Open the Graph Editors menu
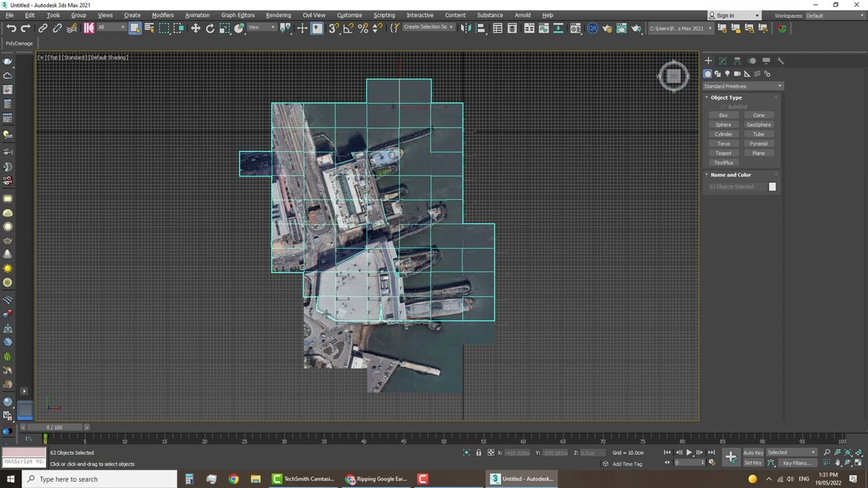 (x=238, y=15)
